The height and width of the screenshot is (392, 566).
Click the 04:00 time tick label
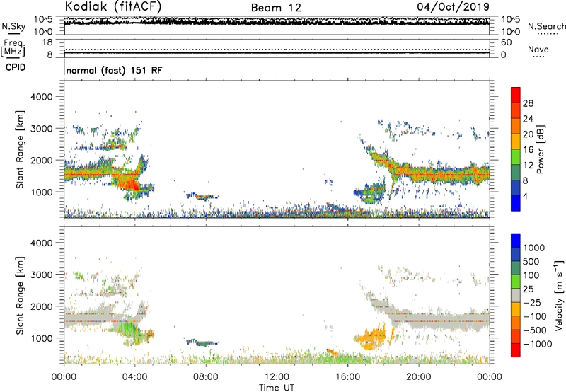134,377
